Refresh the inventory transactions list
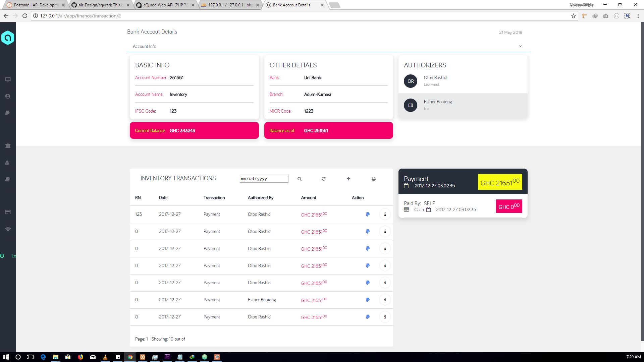Image resolution: width=644 pixels, height=362 pixels. pyautogui.click(x=324, y=179)
